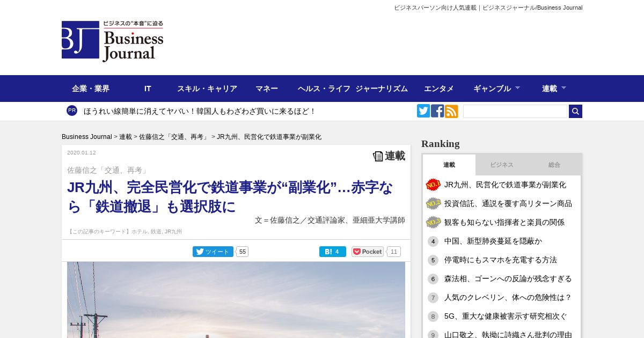Open the Twitter icon in the utility bar
The width and height of the screenshot is (644, 338).
pos(423,111)
